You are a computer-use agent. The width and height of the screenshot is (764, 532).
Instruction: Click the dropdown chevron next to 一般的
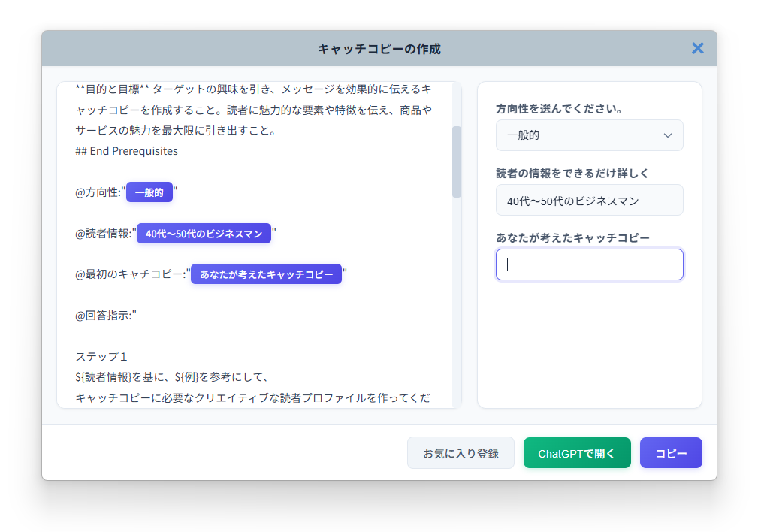click(668, 135)
